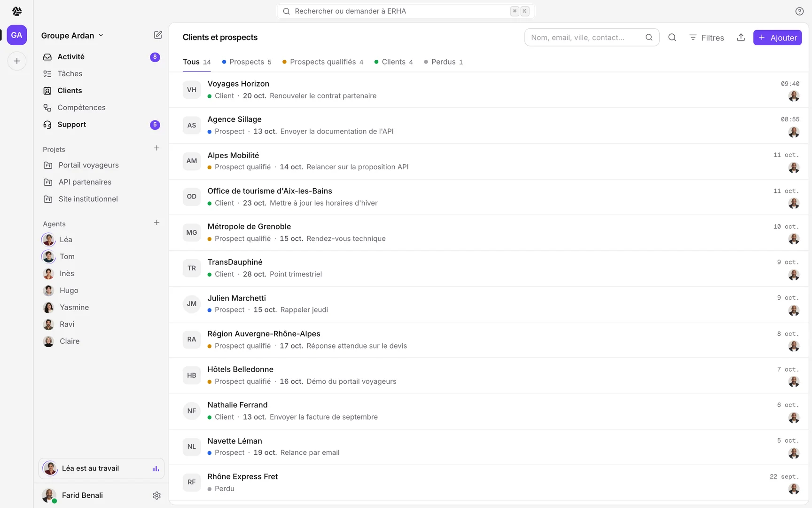Open the Agence Sillage row
Image resolution: width=812 pixels, height=508 pixels.
pyautogui.click(x=489, y=126)
